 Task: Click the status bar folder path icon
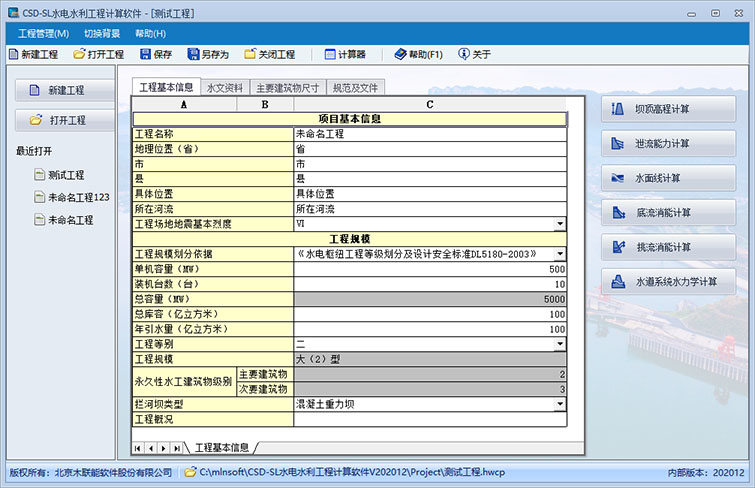click(x=191, y=472)
